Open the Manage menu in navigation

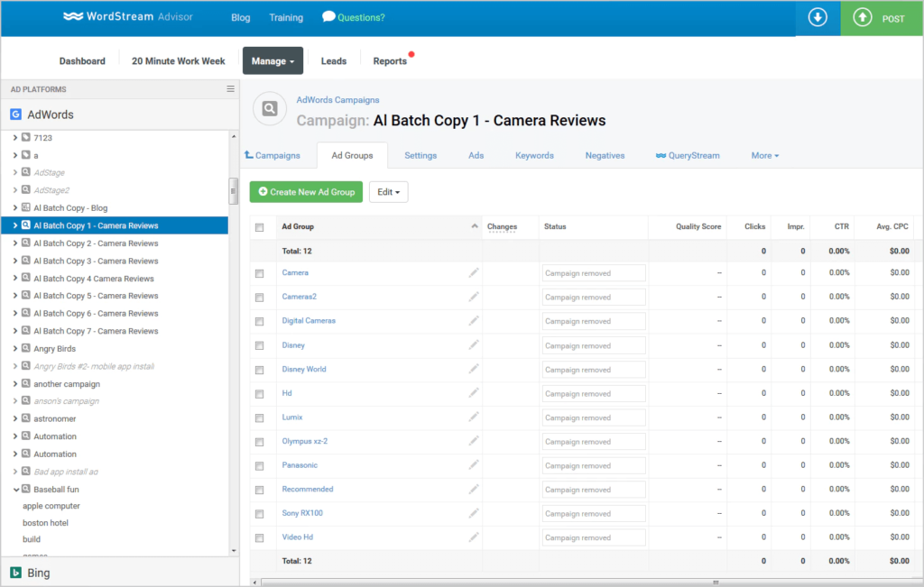[273, 61]
